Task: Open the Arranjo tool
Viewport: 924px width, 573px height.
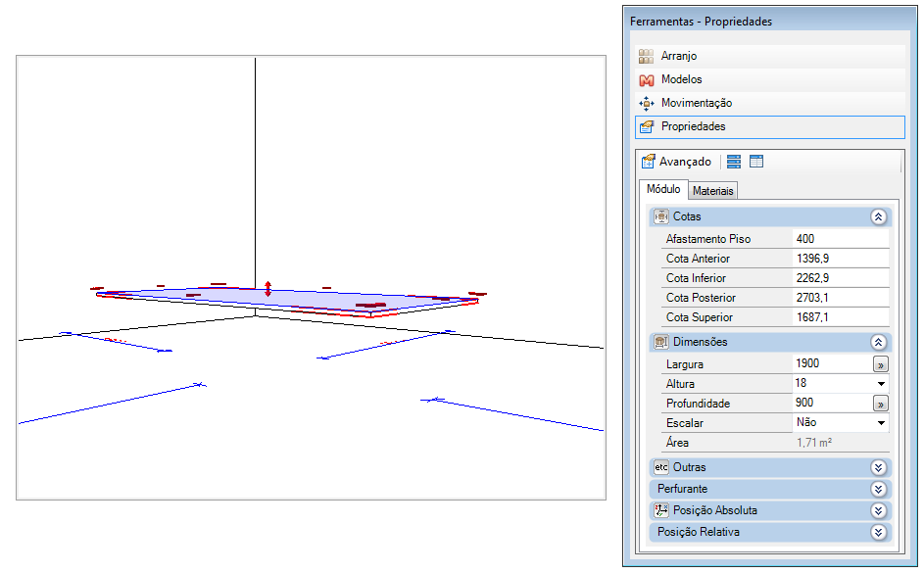Action: [x=769, y=56]
